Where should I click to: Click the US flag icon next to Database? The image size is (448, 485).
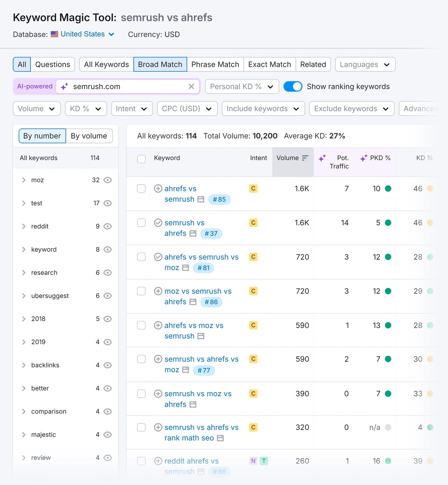pos(55,34)
